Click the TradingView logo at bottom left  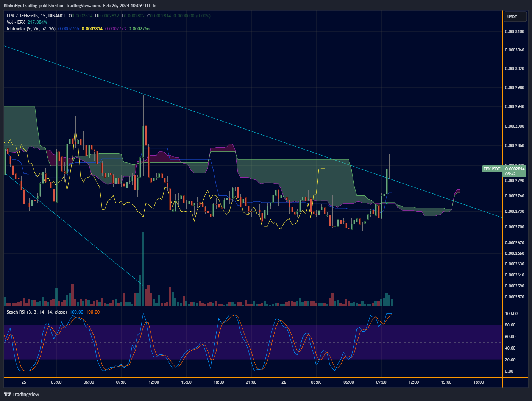[x=22, y=394]
